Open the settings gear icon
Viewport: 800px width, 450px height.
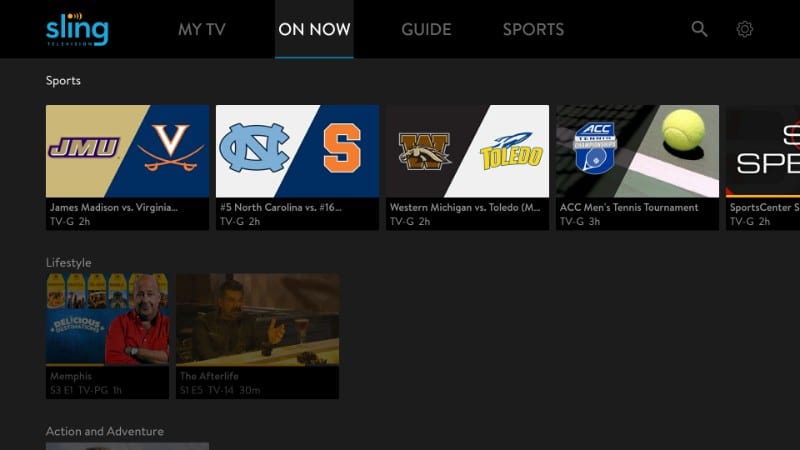pos(744,29)
